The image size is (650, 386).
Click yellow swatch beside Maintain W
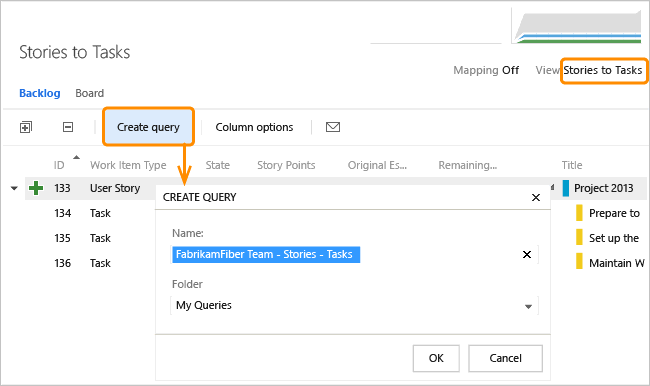pos(579,262)
